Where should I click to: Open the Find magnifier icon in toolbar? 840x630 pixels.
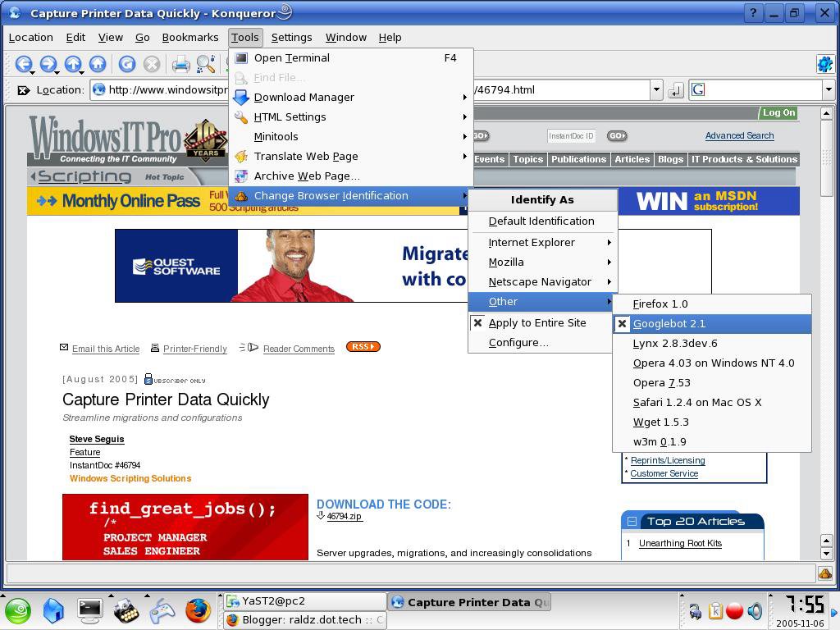coord(206,64)
